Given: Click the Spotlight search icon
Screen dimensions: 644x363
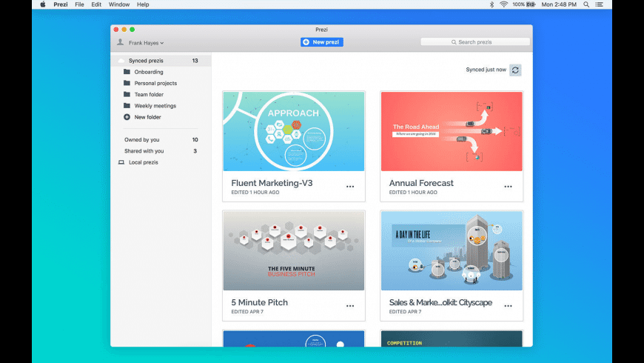Looking at the screenshot, I should click(x=586, y=4).
